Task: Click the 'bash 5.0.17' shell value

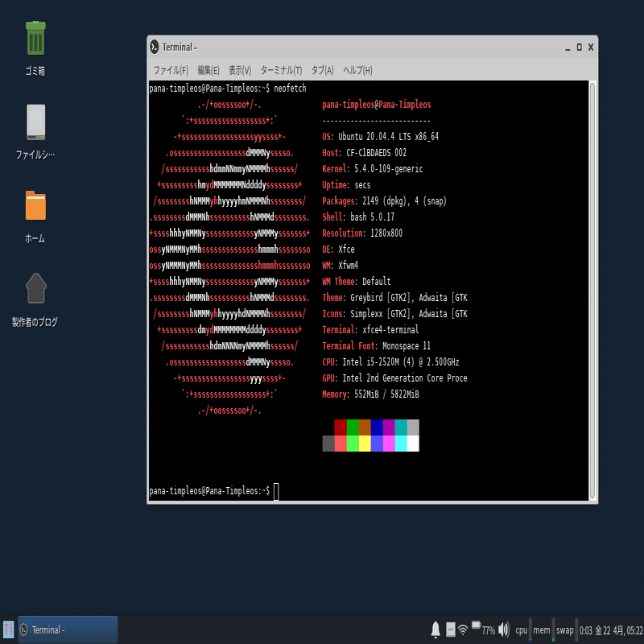Action: [x=372, y=217]
